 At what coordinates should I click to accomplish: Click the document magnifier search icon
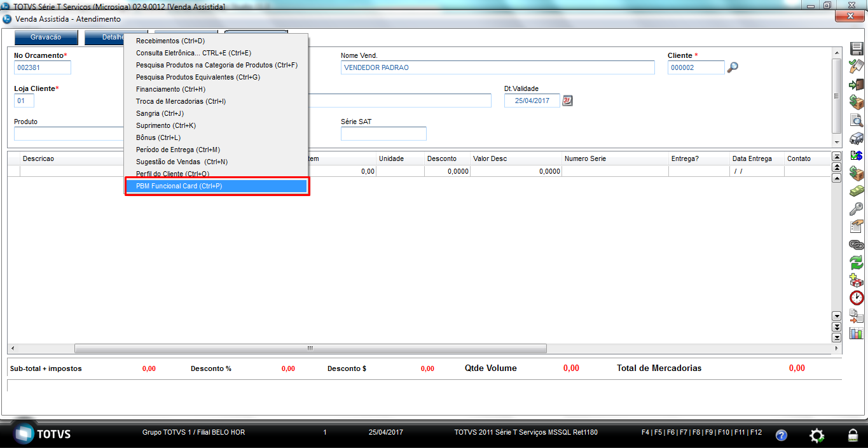point(857,120)
